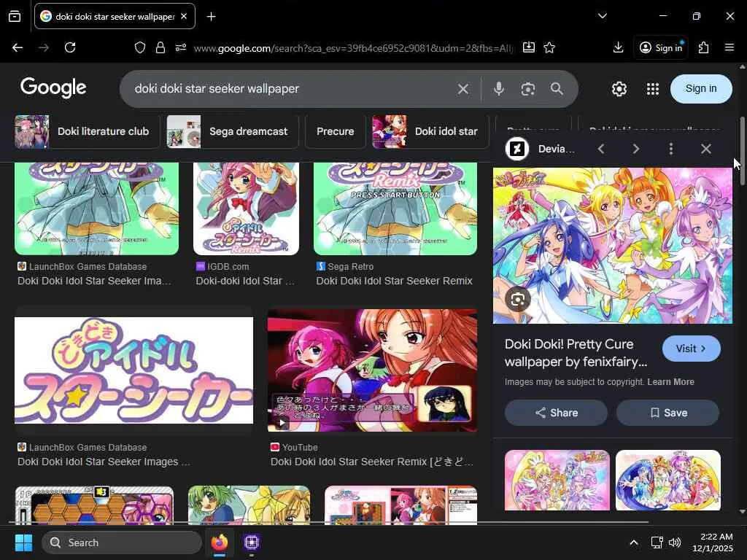Open LaunchBox Doki Doki Idol Star Seeker Ima... result

point(94,281)
